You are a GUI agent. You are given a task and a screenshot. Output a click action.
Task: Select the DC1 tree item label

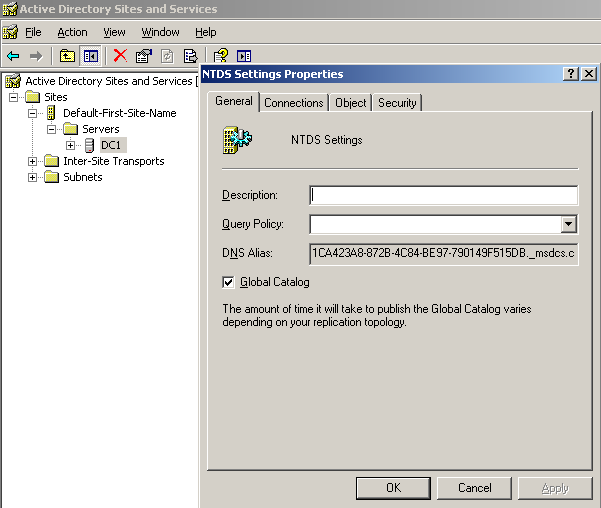111,145
